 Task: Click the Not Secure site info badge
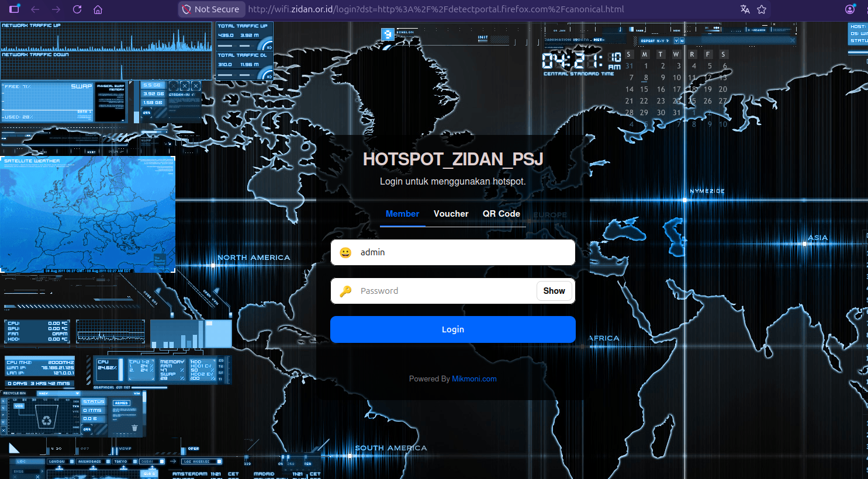click(x=211, y=9)
